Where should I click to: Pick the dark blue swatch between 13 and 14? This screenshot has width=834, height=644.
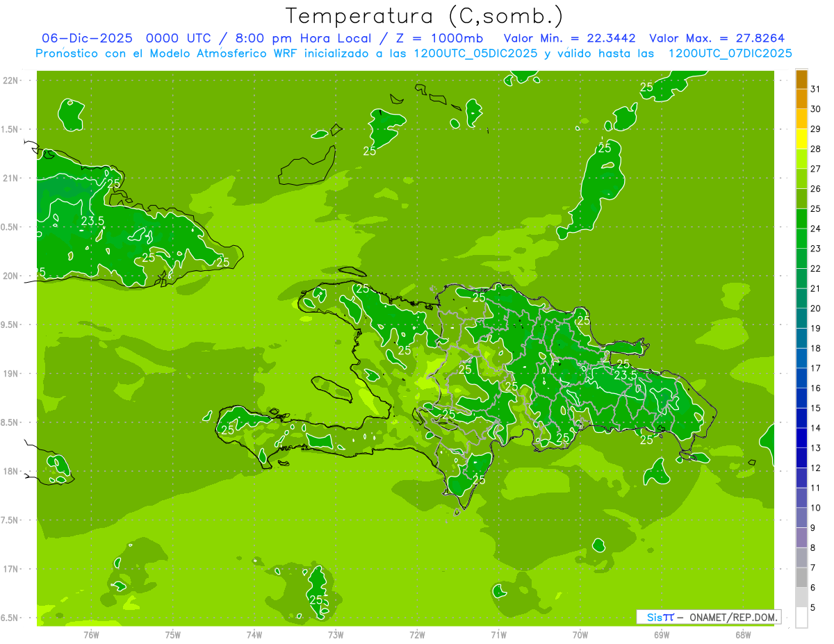click(801, 438)
